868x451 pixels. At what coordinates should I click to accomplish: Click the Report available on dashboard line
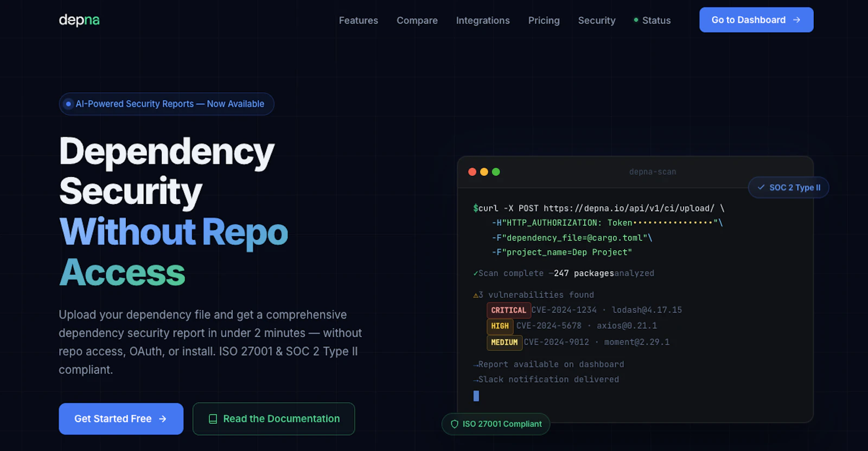(x=548, y=364)
